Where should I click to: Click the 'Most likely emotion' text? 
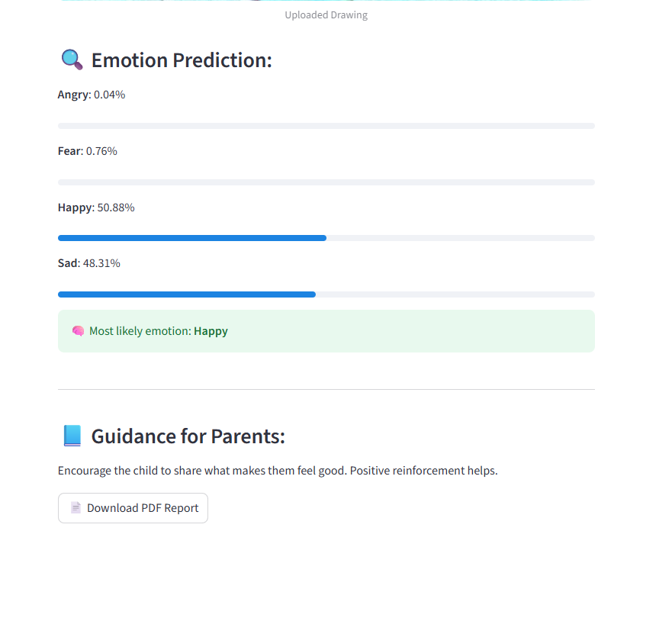[x=140, y=331]
